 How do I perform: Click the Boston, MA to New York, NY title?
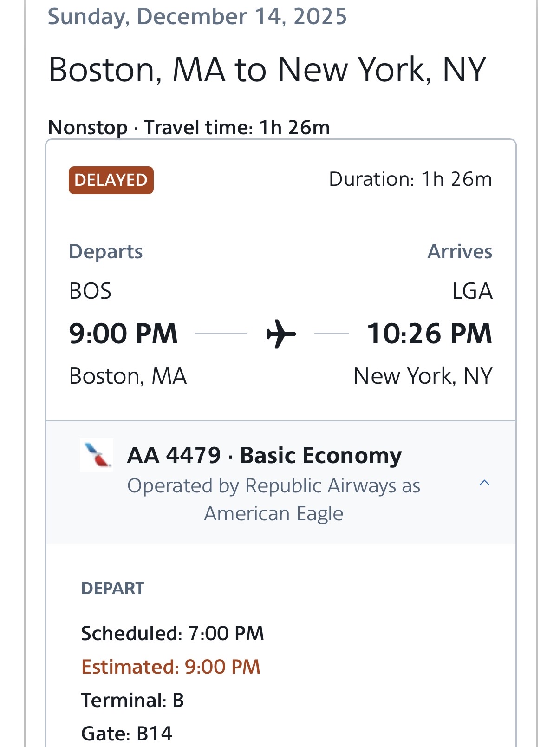(x=267, y=70)
